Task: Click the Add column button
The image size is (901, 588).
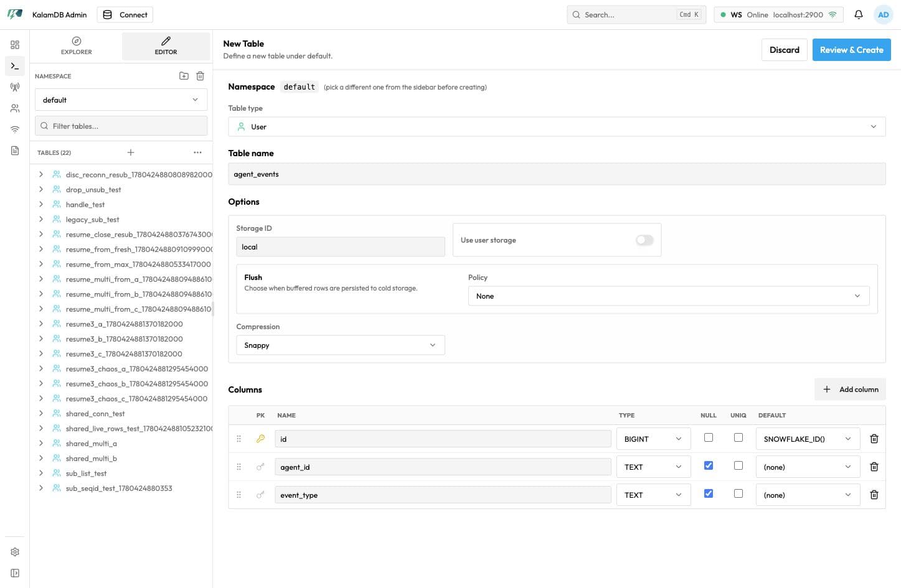Action: (x=850, y=390)
